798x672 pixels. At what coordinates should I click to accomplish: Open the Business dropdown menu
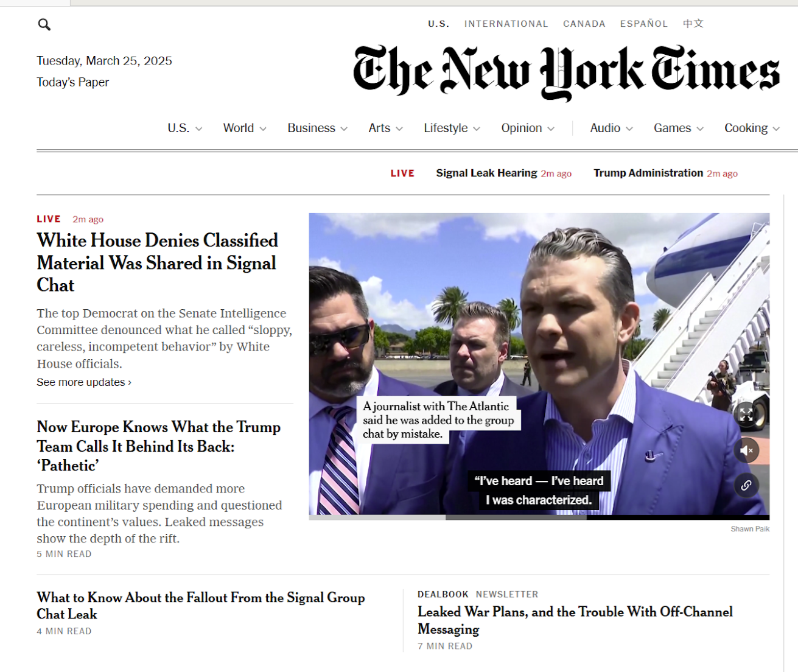pos(318,128)
